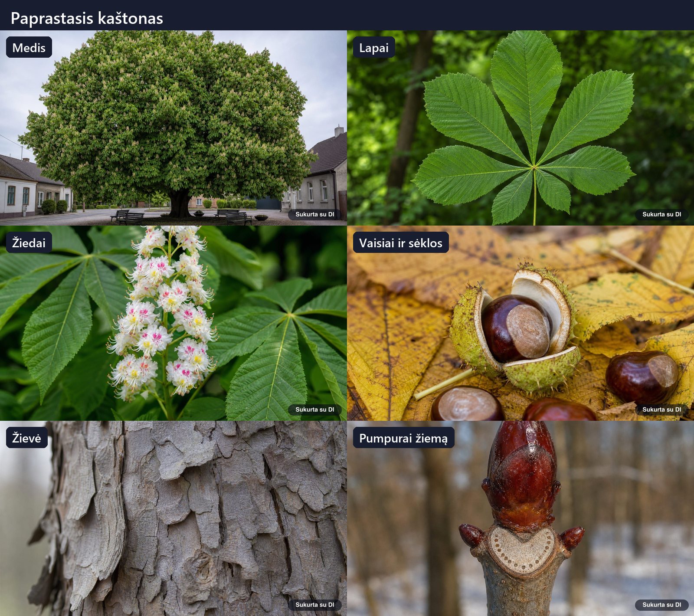Click the Pumpurai žiemą label
This screenshot has height=616, width=694.
click(403, 438)
